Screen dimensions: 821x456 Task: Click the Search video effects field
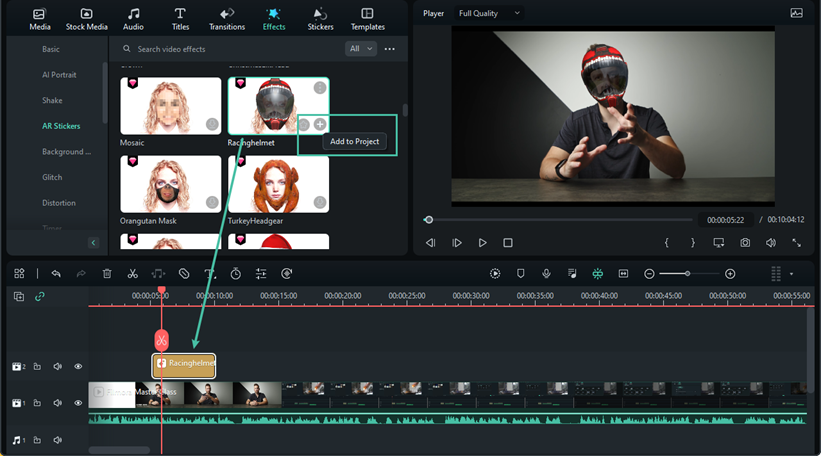(230, 49)
